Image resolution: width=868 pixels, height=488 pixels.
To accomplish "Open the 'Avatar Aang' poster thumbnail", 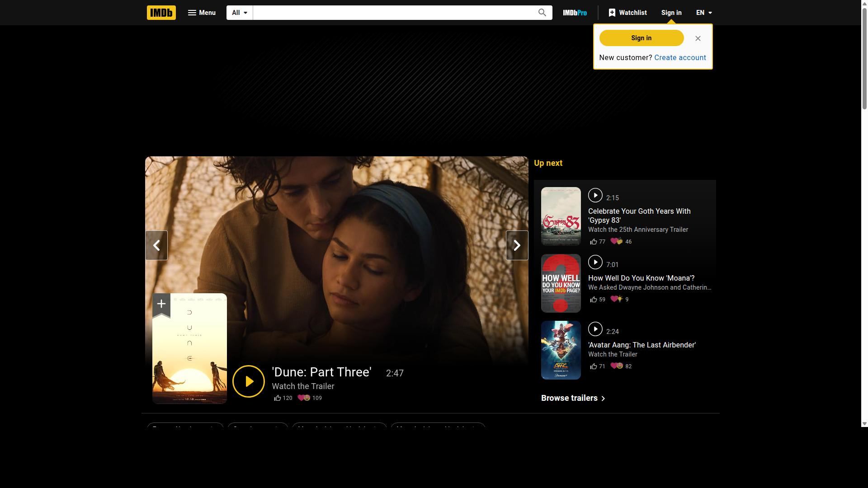I will [x=561, y=350].
